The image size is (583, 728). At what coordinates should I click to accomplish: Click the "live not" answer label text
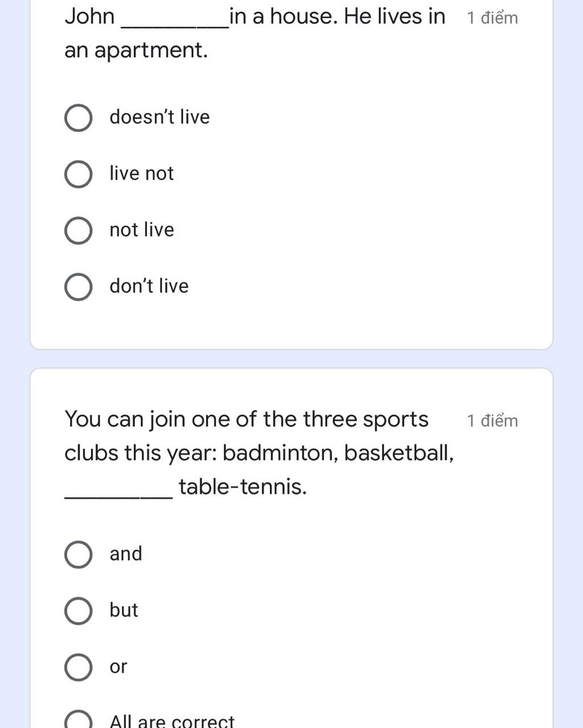(141, 173)
